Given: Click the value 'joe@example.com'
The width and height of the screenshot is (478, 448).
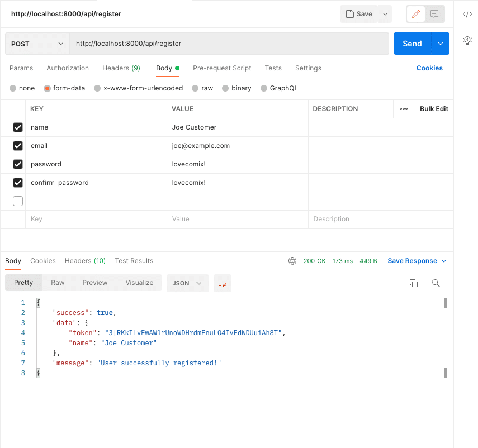Looking at the screenshot, I should pyautogui.click(x=201, y=146).
